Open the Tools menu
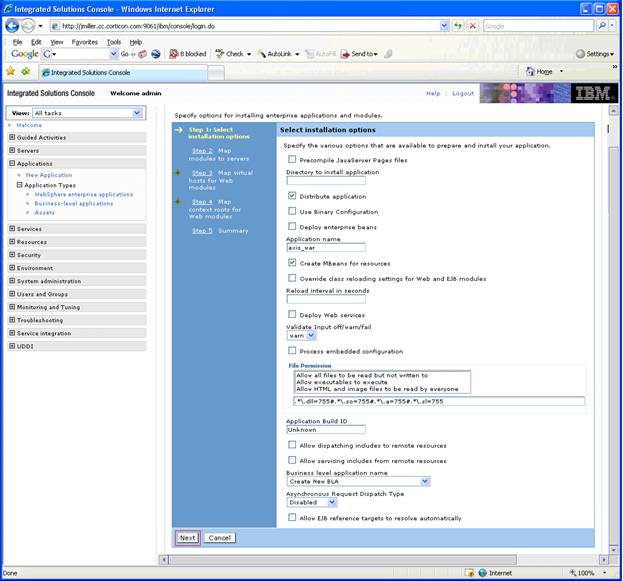This screenshot has height=581, width=623. pos(114,42)
